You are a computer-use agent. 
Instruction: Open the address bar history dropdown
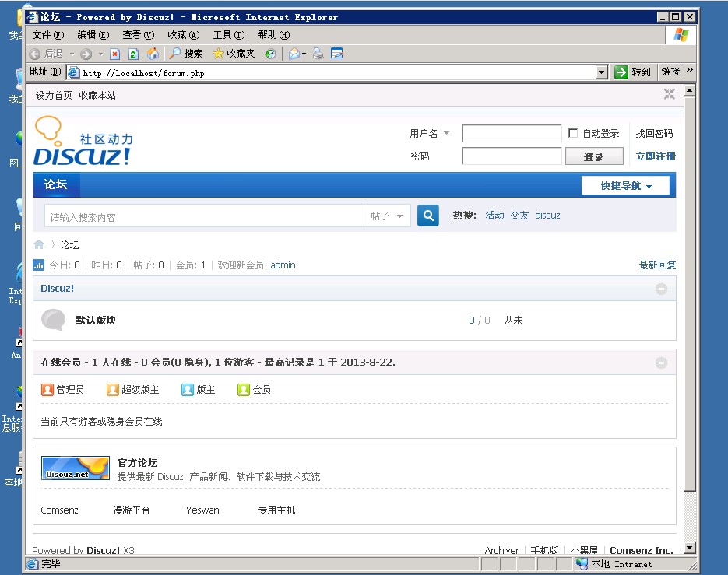pos(602,72)
